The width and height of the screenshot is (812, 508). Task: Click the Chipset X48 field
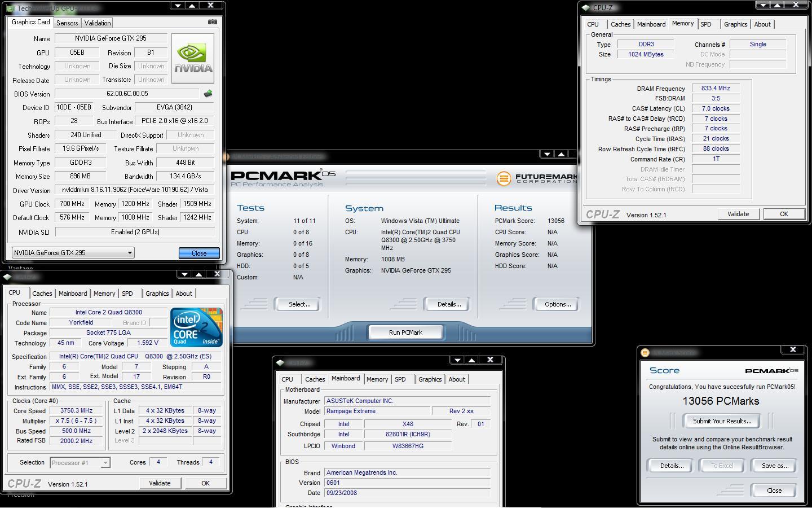coord(408,424)
